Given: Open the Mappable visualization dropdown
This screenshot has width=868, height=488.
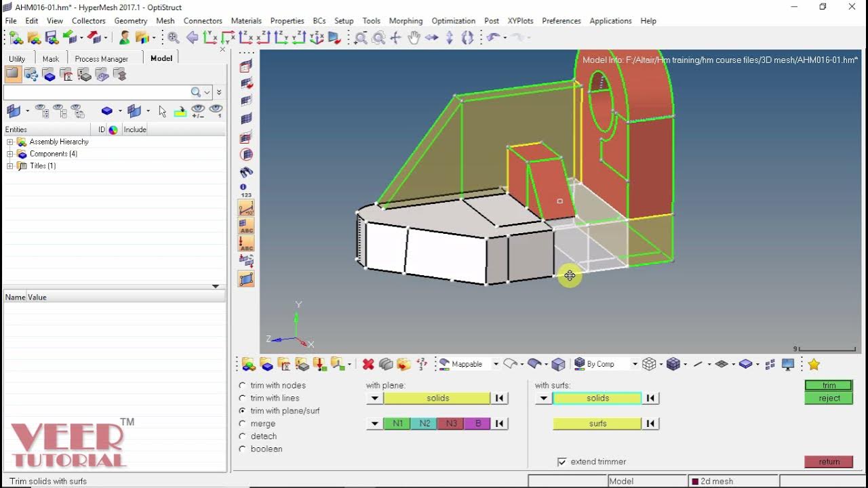Looking at the screenshot, I should tap(496, 365).
